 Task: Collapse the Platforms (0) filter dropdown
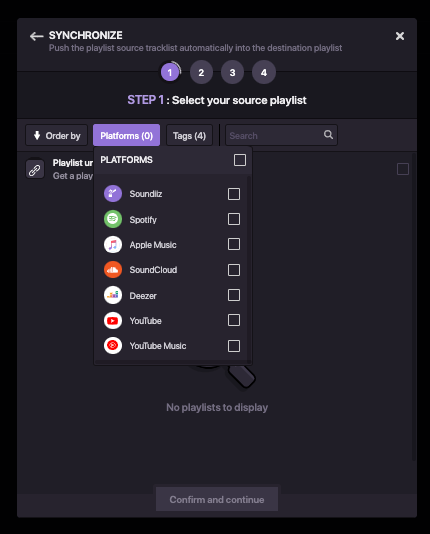pos(126,135)
